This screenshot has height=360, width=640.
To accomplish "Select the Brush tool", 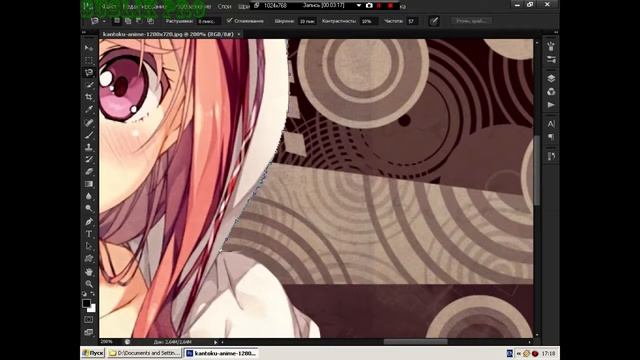I will [89, 135].
